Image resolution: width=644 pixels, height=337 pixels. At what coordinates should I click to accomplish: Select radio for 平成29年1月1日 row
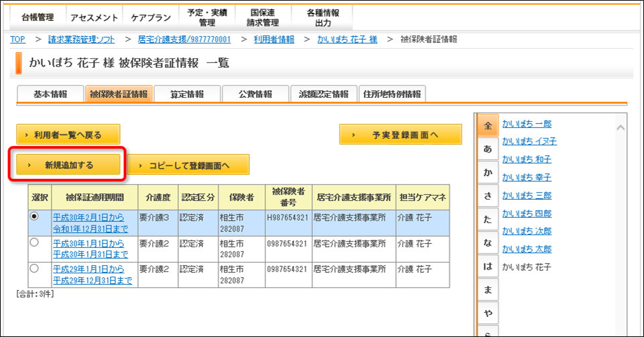tap(34, 269)
